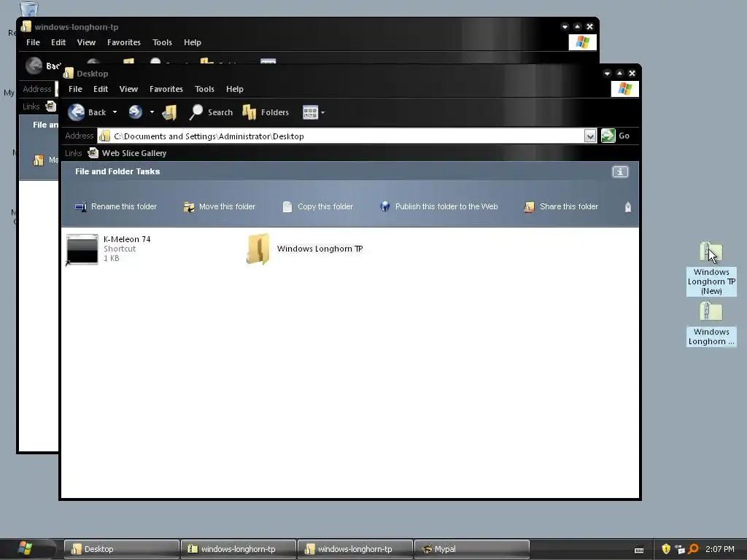This screenshot has width=747, height=560.
Task: Switch to first windows-longhorn-tp zip taskbar button
Action: (x=239, y=549)
